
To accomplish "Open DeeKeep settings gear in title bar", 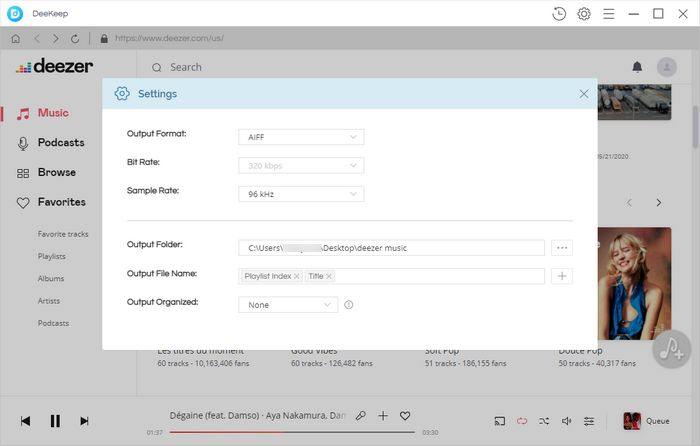I will [x=583, y=14].
